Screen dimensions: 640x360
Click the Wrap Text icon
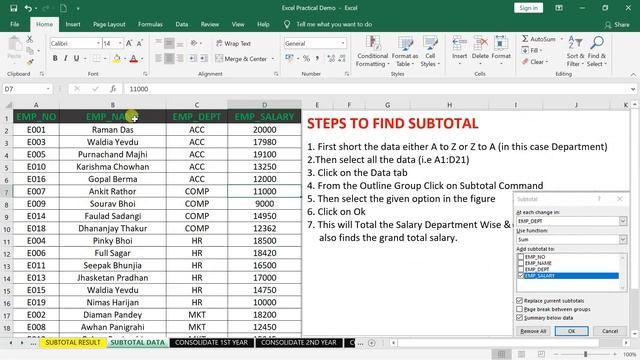pos(233,43)
